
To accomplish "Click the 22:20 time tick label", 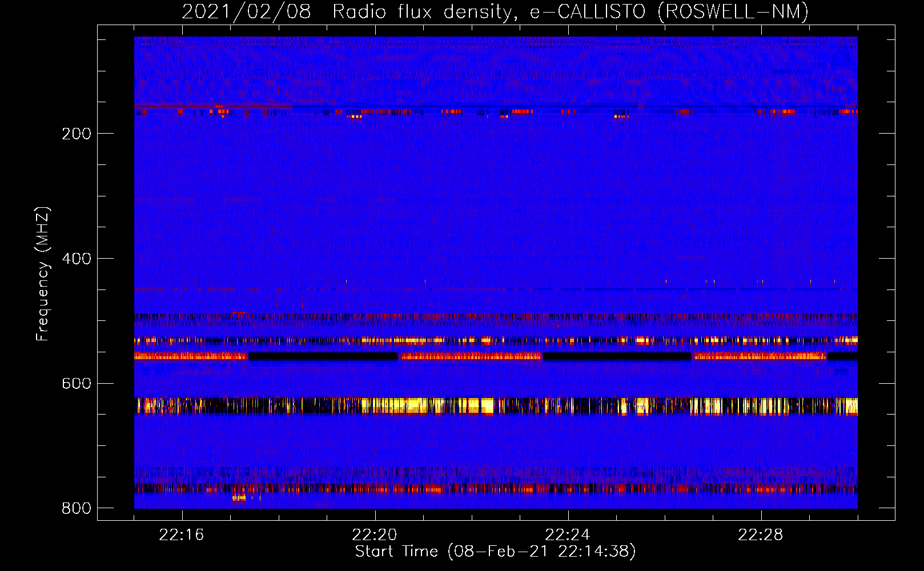I will 375,535.
